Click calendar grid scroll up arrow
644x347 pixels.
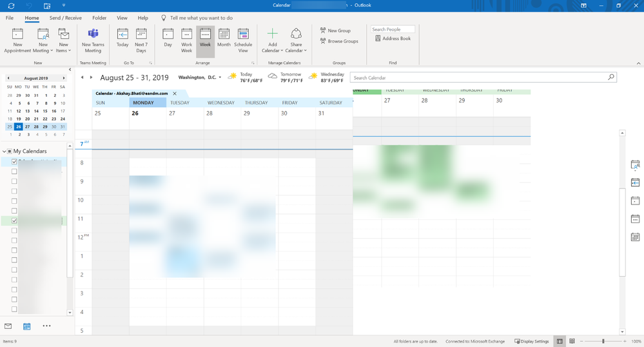click(622, 134)
